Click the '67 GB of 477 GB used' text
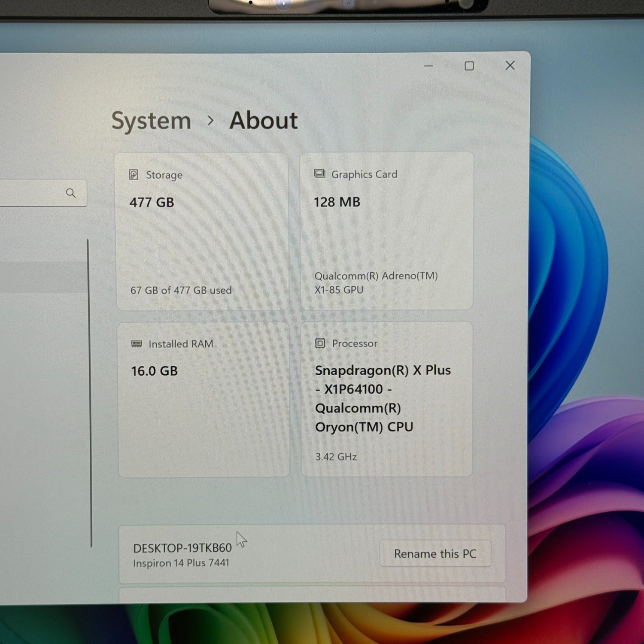The image size is (644, 644). click(181, 290)
